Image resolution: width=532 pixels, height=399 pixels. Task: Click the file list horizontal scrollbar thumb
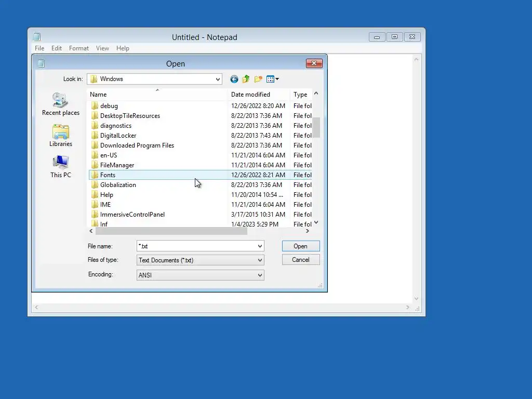pyautogui.click(x=171, y=231)
